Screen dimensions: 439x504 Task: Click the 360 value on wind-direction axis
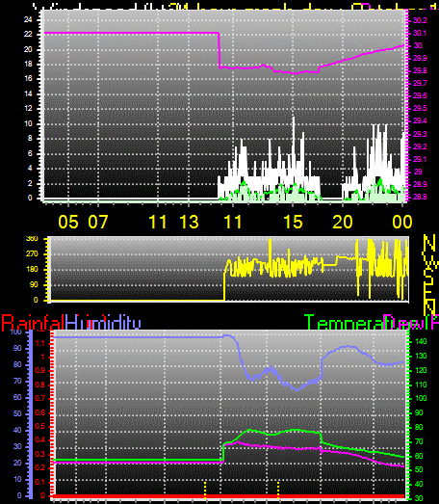click(32, 239)
